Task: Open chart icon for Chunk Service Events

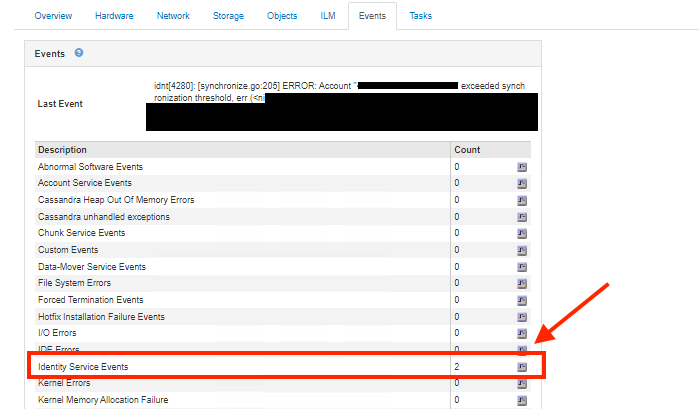Action: pos(521,234)
